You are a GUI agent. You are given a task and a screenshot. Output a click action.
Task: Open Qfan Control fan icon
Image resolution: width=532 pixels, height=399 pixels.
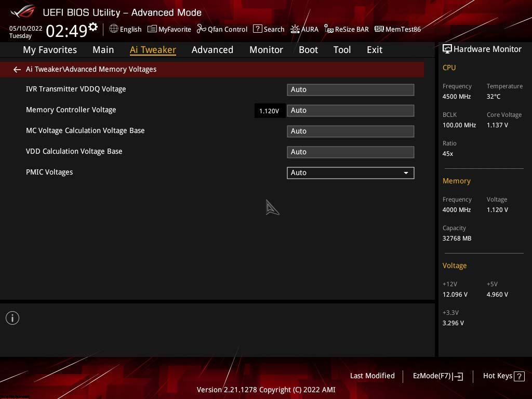click(x=201, y=29)
